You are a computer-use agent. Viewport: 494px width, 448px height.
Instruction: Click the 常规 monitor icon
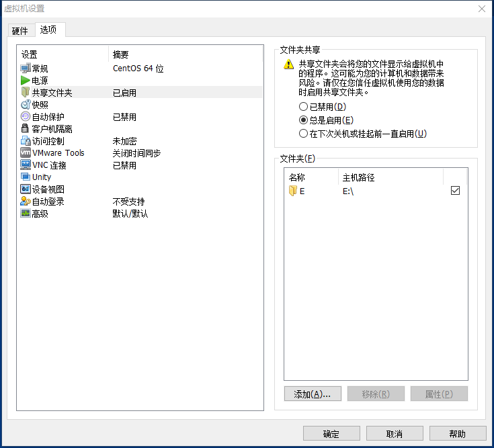click(26, 69)
